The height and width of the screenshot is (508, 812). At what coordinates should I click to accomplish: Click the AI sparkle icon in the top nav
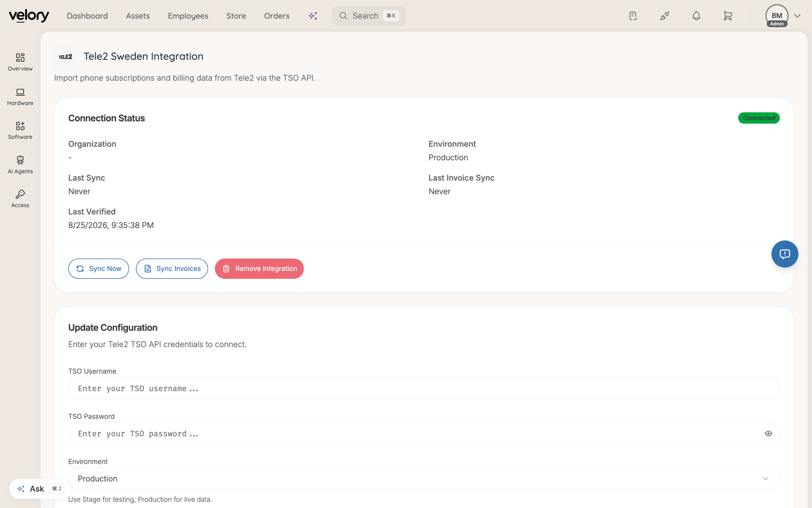tap(313, 16)
